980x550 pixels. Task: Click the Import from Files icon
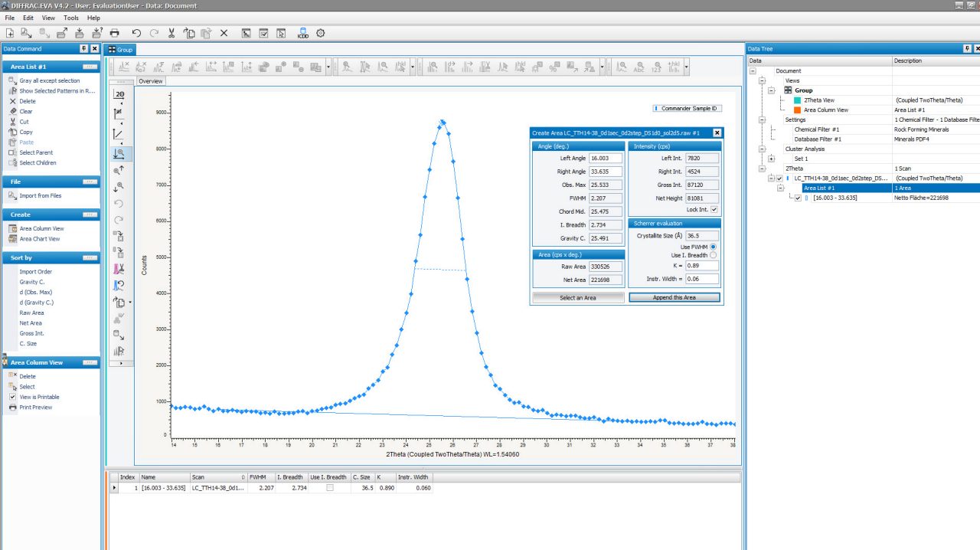pos(12,195)
